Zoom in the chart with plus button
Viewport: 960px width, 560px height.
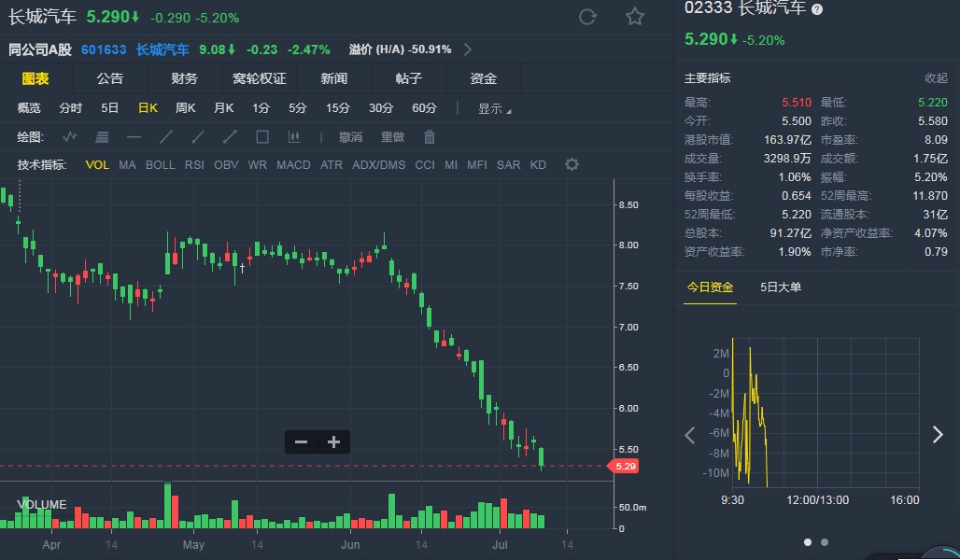click(333, 442)
